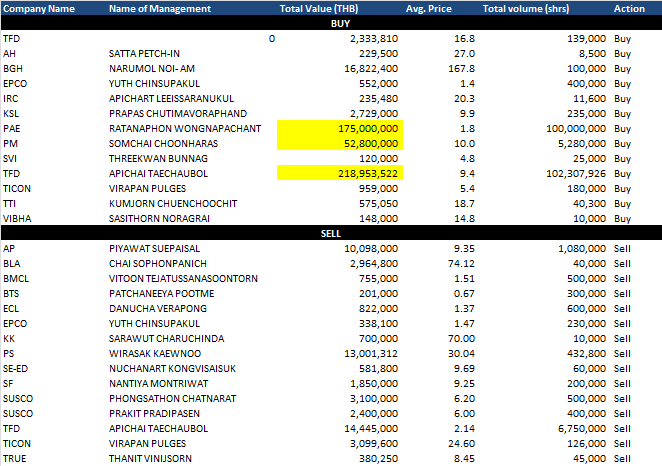The width and height of the screenshot is (662, 466).
Task: Click THREEKWAN BUNNAG cell
Action: [158, 158]
